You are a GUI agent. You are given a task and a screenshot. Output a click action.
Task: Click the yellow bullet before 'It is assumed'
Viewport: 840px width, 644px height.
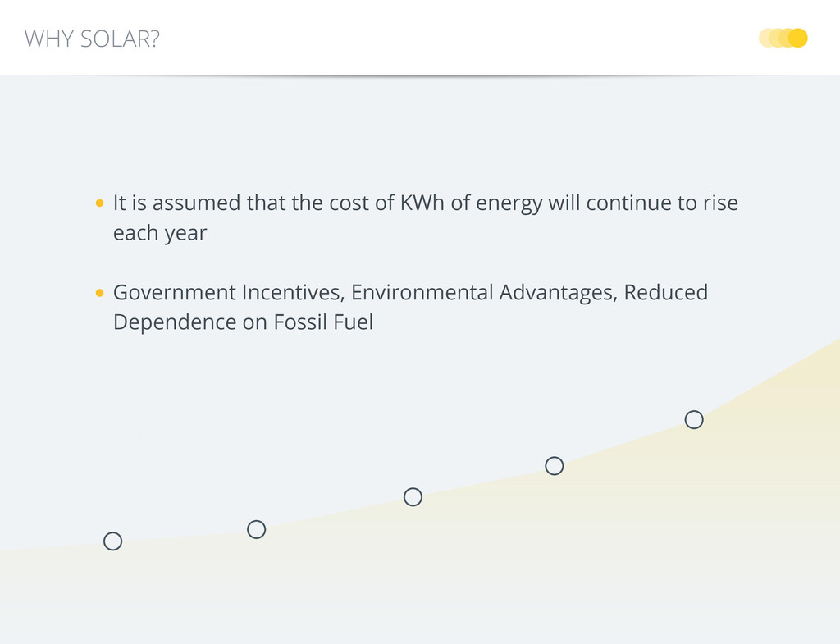pos(99,203)
